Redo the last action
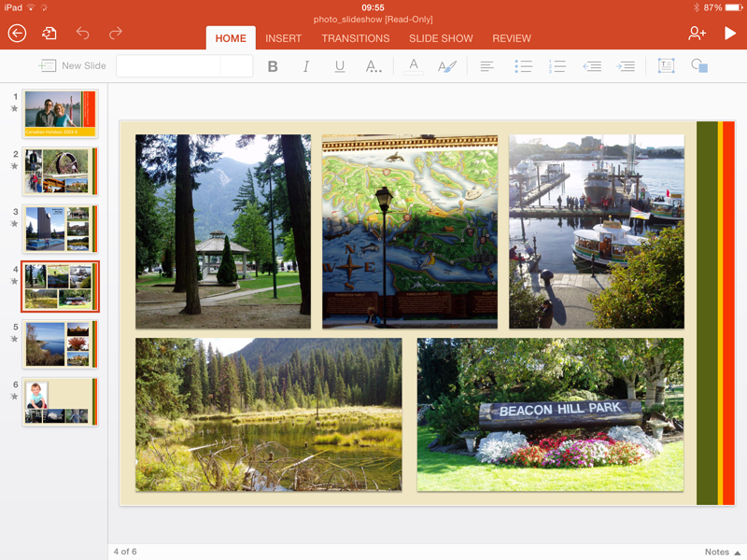This screenshot has height=560, width=747. (x=116, y=33)
